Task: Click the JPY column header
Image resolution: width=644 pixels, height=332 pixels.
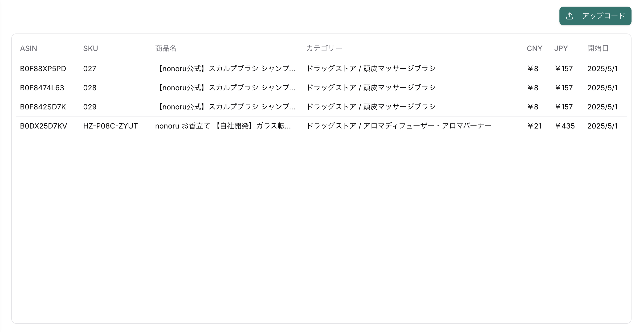Action: coord(561,48)
